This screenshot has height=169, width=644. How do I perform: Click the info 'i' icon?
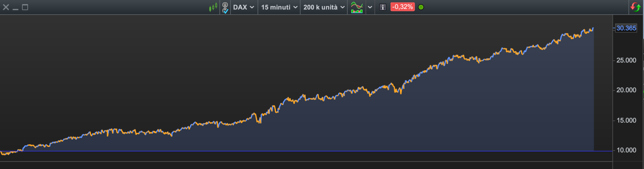point(383,7)
